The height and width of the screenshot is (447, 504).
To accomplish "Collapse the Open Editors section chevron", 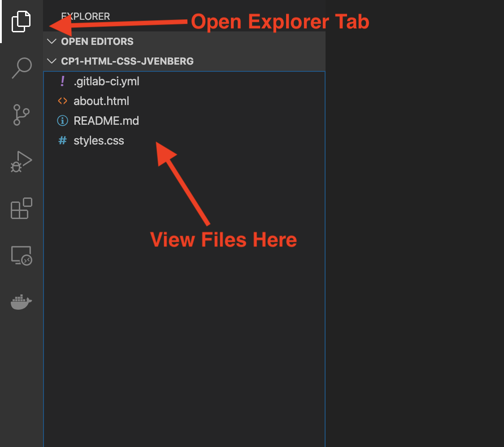I will (x=52, y=41).
